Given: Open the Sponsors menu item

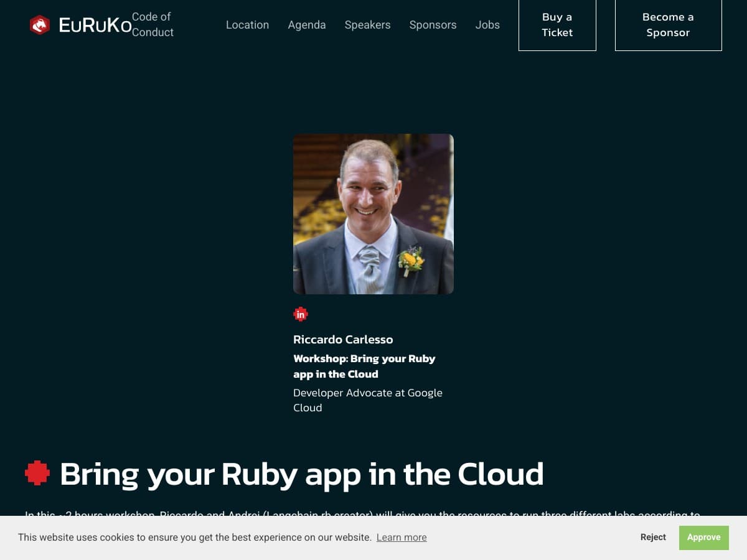Looking at the screenshot, I should 433,25.
